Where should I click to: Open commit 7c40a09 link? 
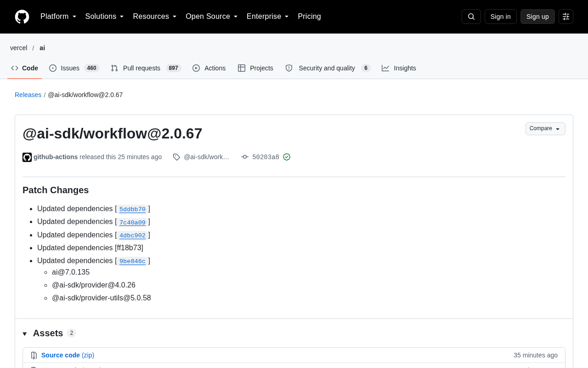[x=132, y=222]
